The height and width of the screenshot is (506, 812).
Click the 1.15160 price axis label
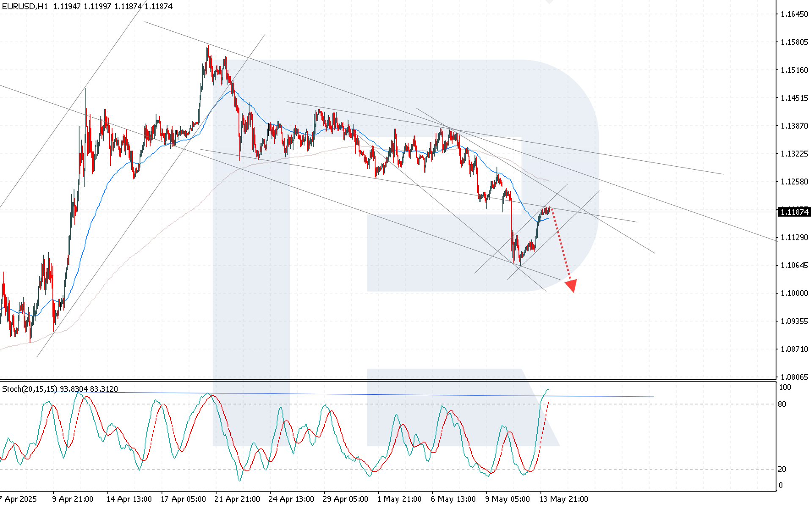tap(794, 70)
